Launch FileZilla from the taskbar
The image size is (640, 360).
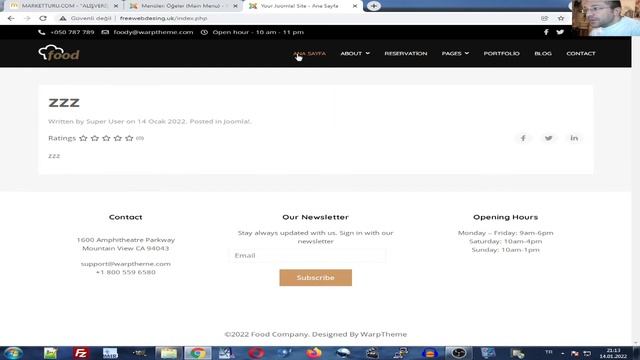pyautogui.click(x=81, y=353)
